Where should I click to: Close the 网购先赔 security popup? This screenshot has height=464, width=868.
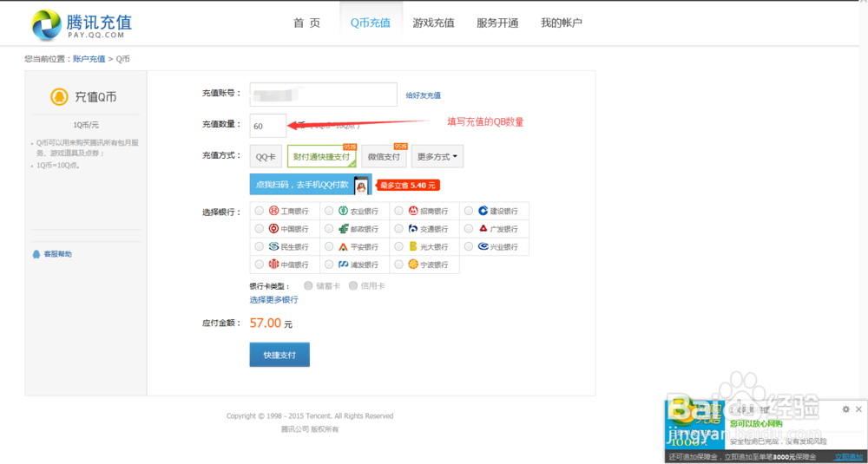pyautogui.click(x=858, y=409)
